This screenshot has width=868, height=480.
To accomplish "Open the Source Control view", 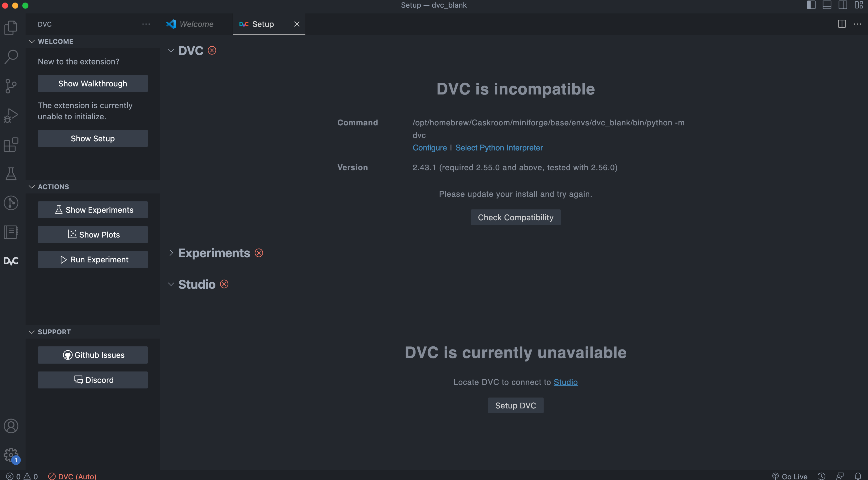I will (11, 86).
